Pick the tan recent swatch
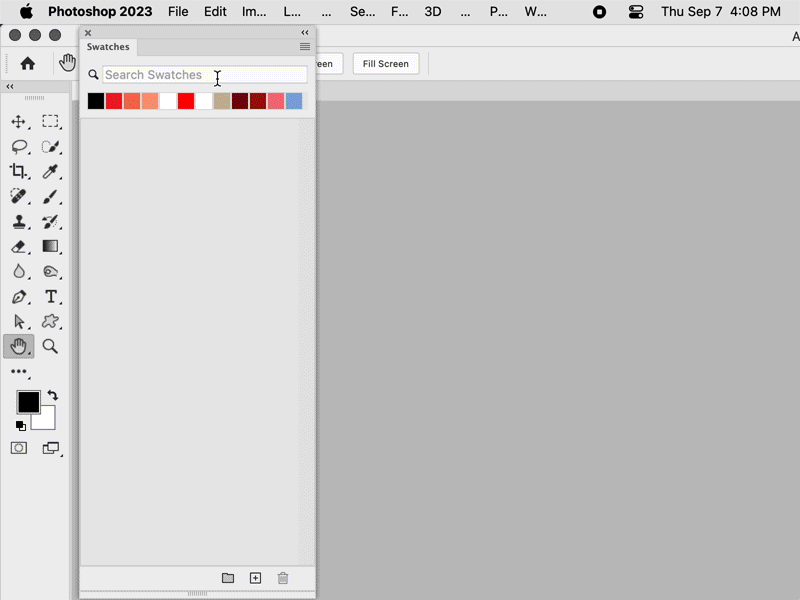The width and height of the screenshot is (800, 600). [222, 101]
